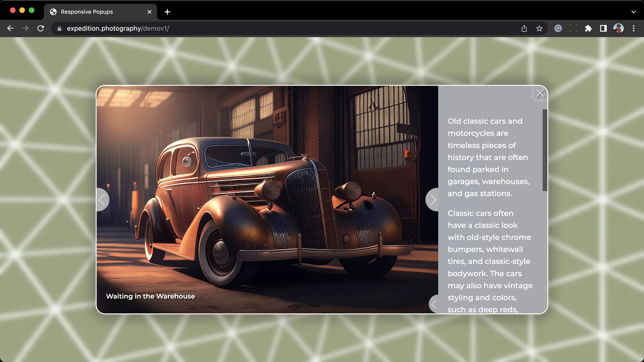Go to the next slide arrow

point(433,200)
